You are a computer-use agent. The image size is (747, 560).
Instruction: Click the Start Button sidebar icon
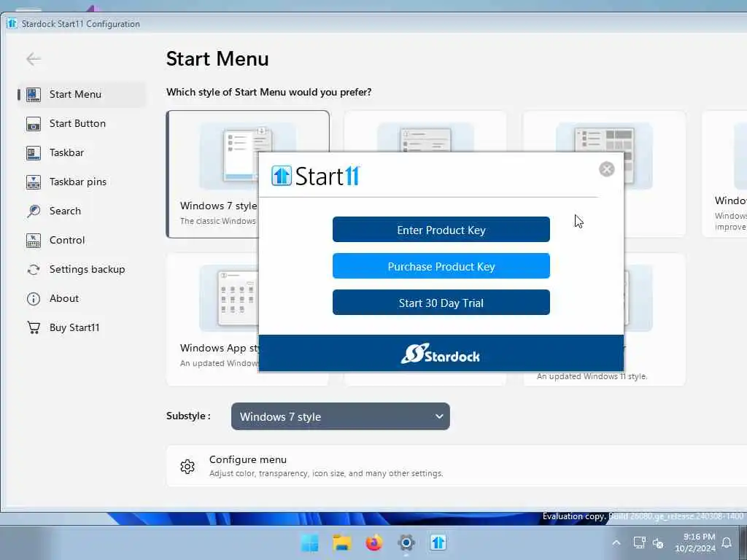point(34,124)
